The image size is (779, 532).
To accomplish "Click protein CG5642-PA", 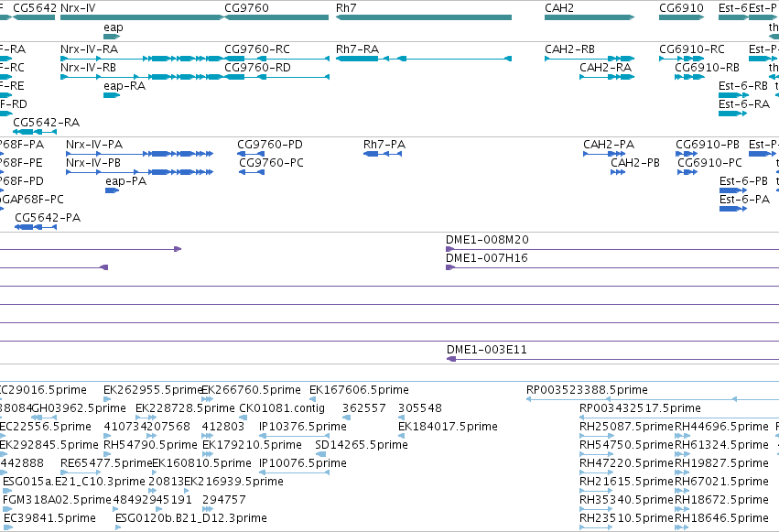I will [36, 227].
